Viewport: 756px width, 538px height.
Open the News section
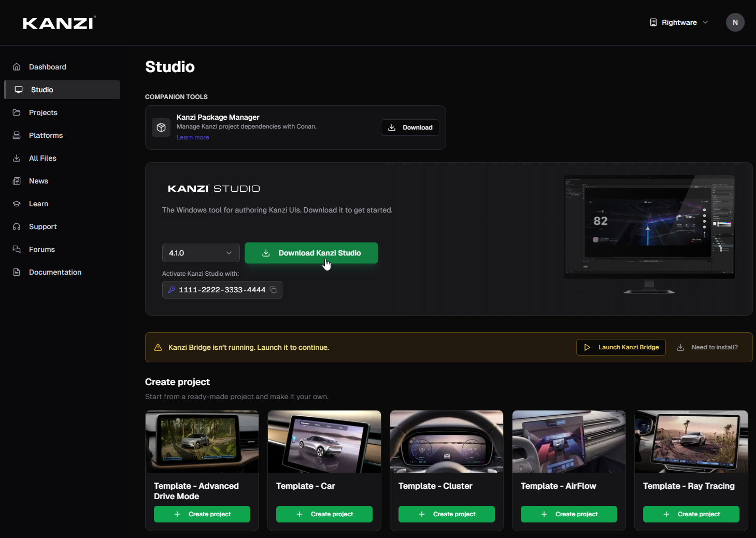[62, 181]
